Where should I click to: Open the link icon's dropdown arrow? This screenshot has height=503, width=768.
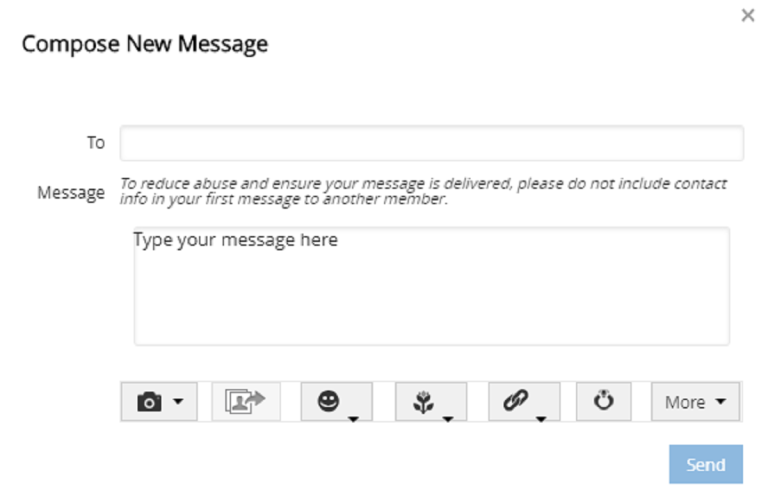tap(541, 418)
